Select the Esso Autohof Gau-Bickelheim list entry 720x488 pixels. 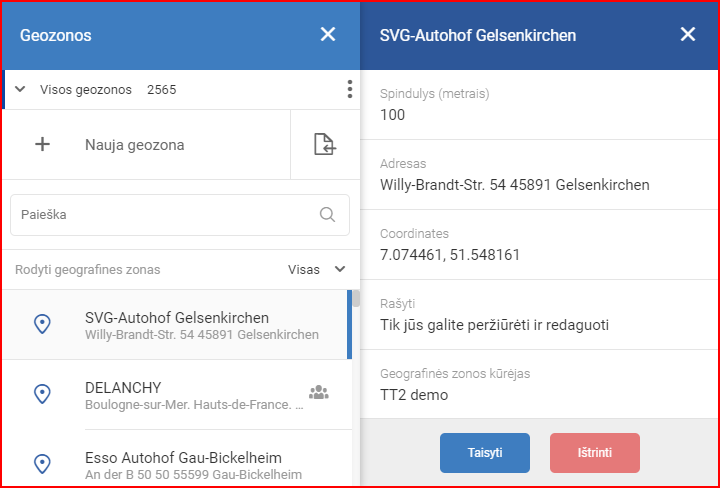click(177, 459)
